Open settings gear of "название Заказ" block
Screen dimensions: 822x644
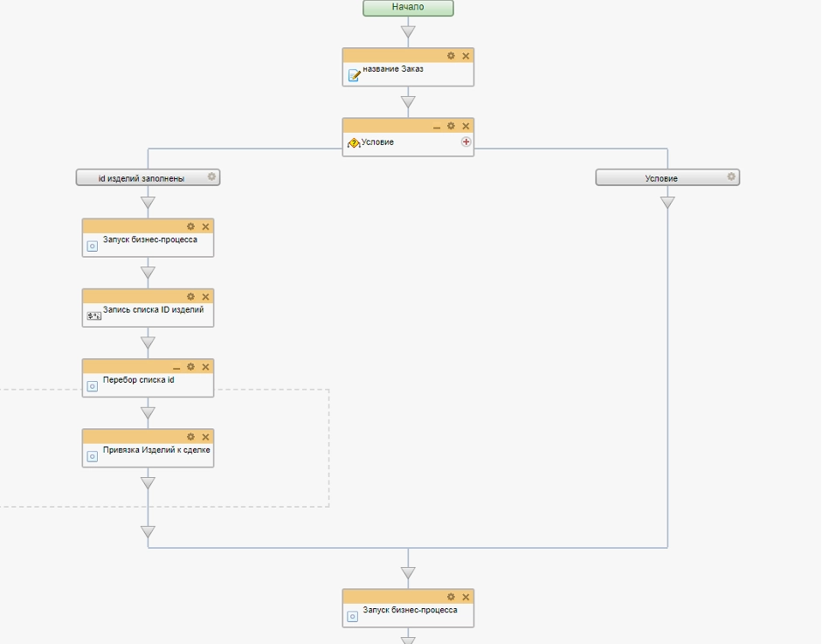pos(451,56)
